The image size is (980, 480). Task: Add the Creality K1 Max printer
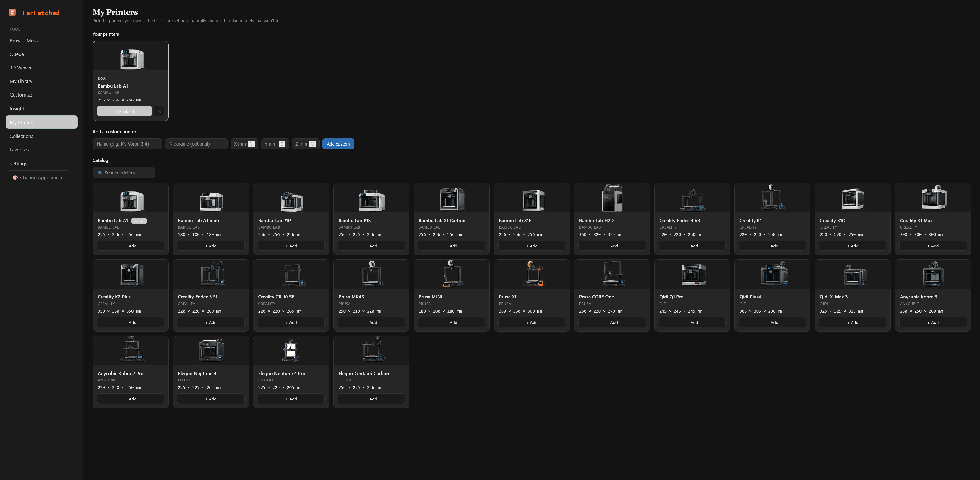(933, 246)
